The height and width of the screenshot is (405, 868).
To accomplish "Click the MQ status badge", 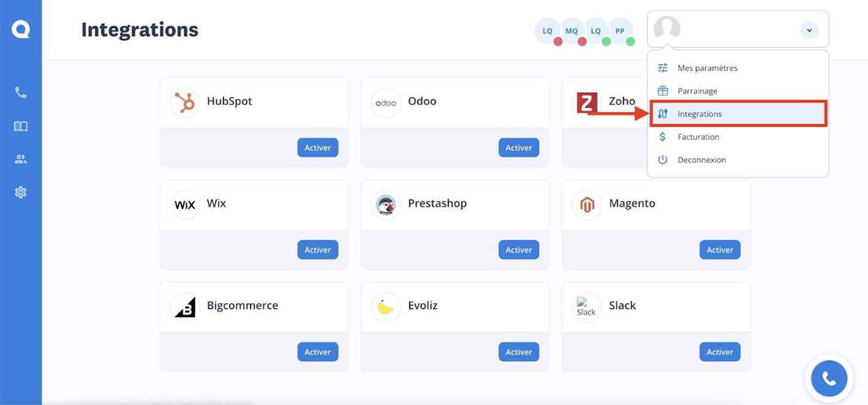I will point(572,31).
